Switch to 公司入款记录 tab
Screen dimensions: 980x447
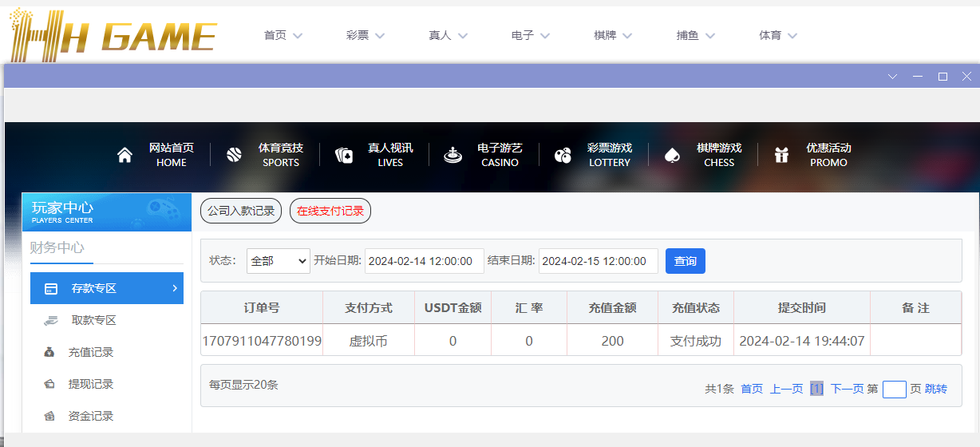point(241,211)
